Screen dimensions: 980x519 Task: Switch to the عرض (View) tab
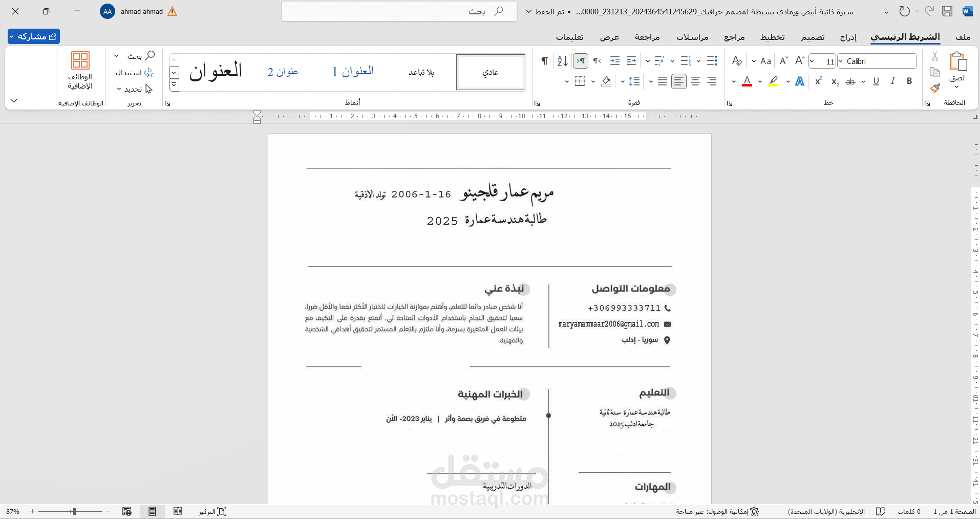pyautogui.click(x=609, y=37)
